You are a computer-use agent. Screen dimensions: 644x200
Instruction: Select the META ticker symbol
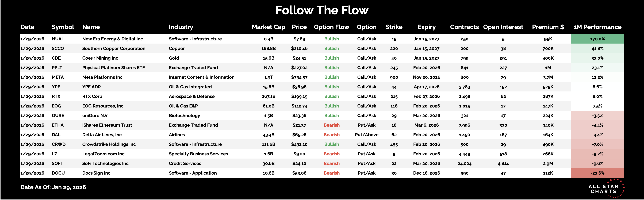(58, 77)
